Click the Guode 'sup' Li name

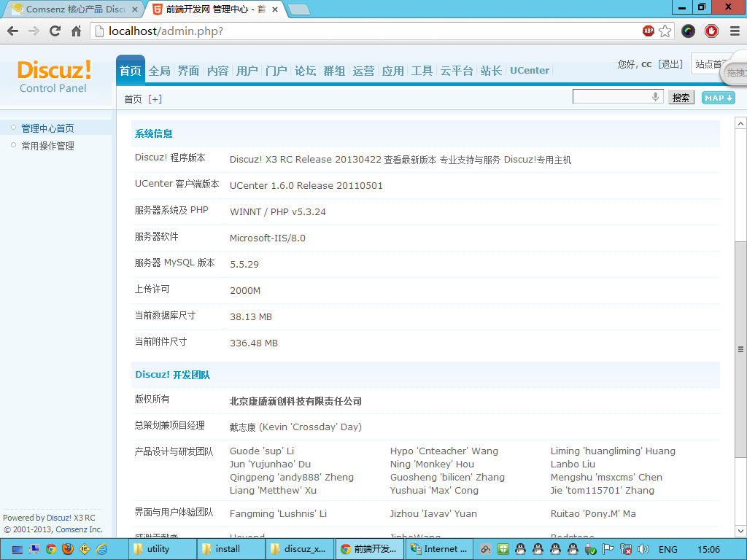262,451
